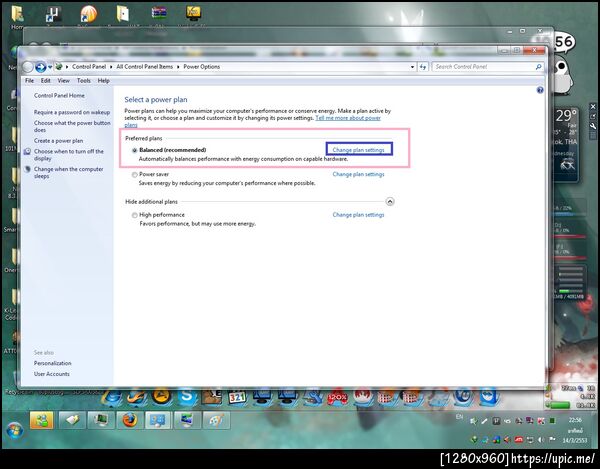Open the WinRAR desktop icon
The image size is (600, 469).
tap(159, 13)
